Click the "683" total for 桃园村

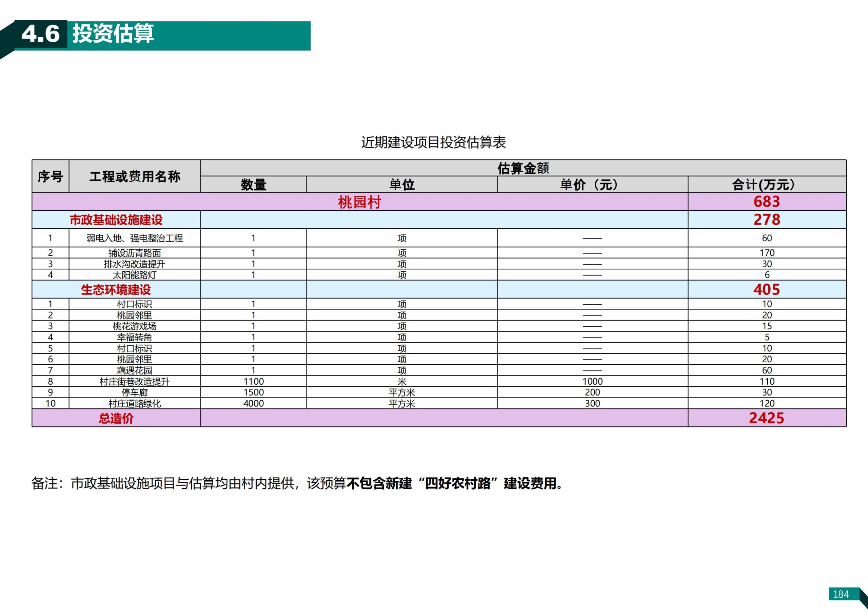coord(767,202)
